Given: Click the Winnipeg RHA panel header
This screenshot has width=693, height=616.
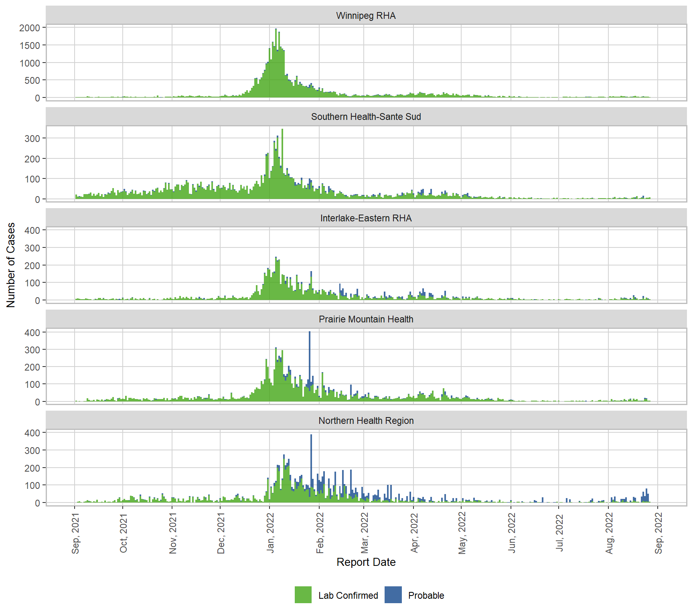Looking at the screenshot, I should point(366,16).
